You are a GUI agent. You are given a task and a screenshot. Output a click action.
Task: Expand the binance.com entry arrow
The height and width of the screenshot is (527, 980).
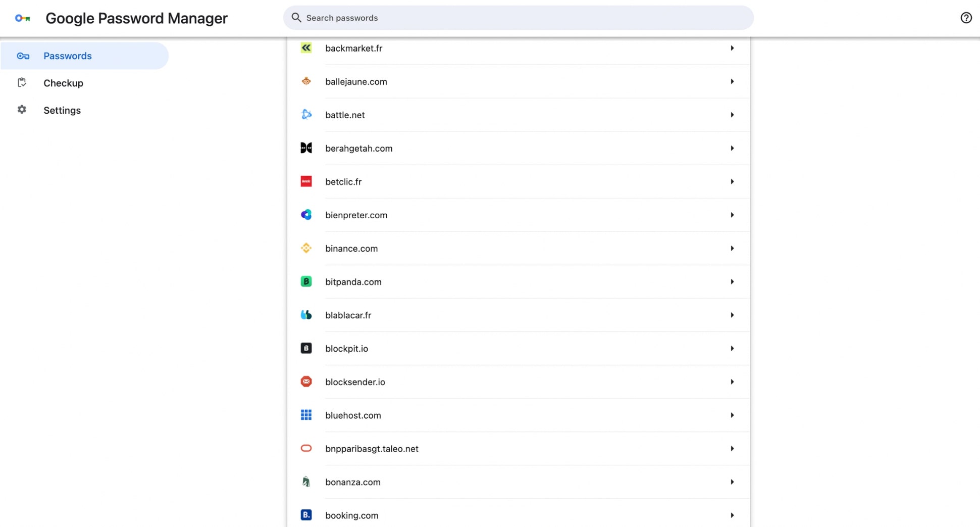coord(732,248)
